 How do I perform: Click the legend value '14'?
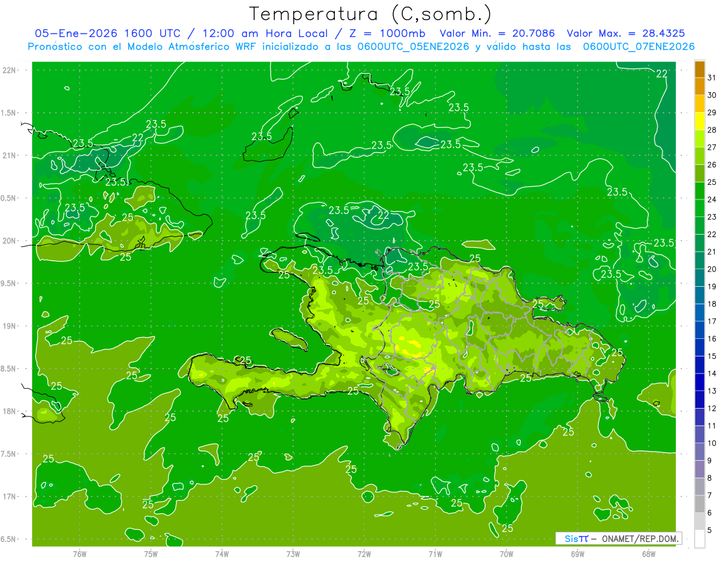click(x=712, y=373)
